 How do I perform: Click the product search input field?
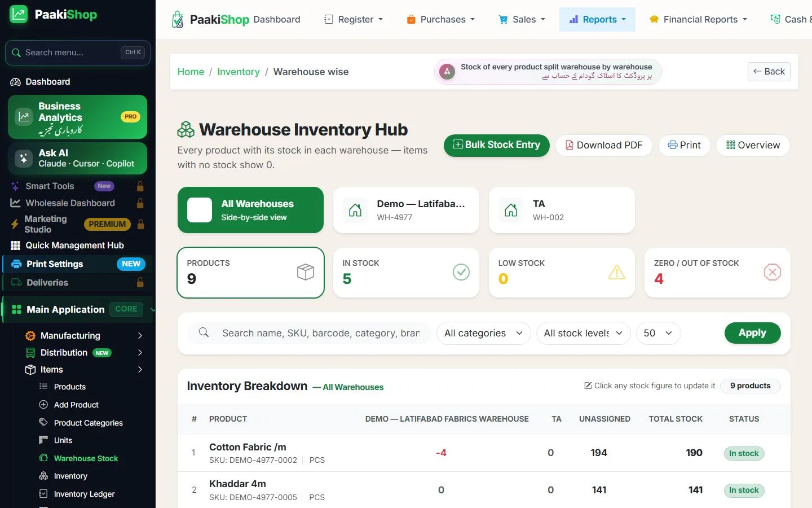coord(320,333)
